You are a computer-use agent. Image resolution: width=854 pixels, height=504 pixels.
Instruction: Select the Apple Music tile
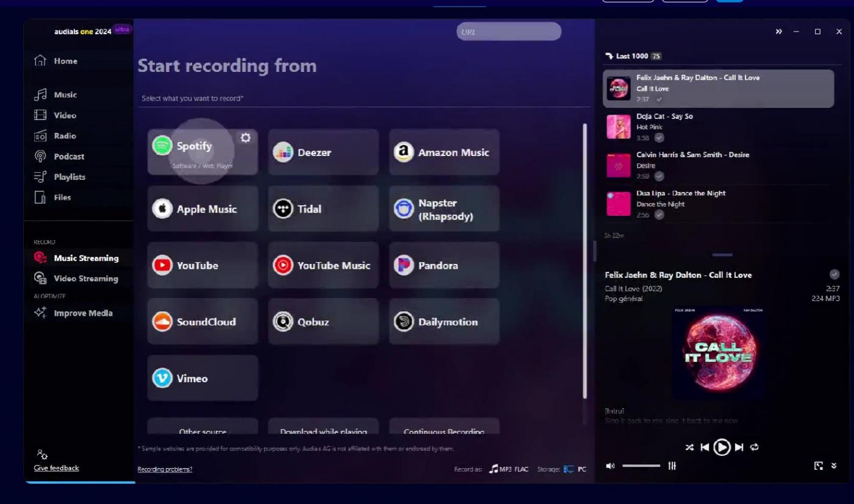[203, 208]
